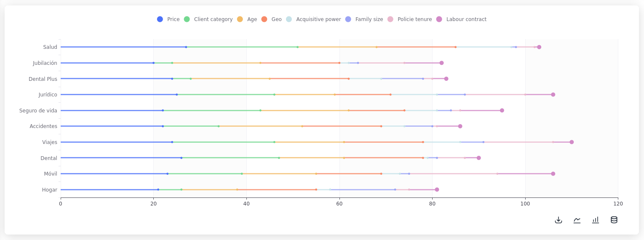
Task: Switch to bar chart view icon
Action: pos(596,220)
